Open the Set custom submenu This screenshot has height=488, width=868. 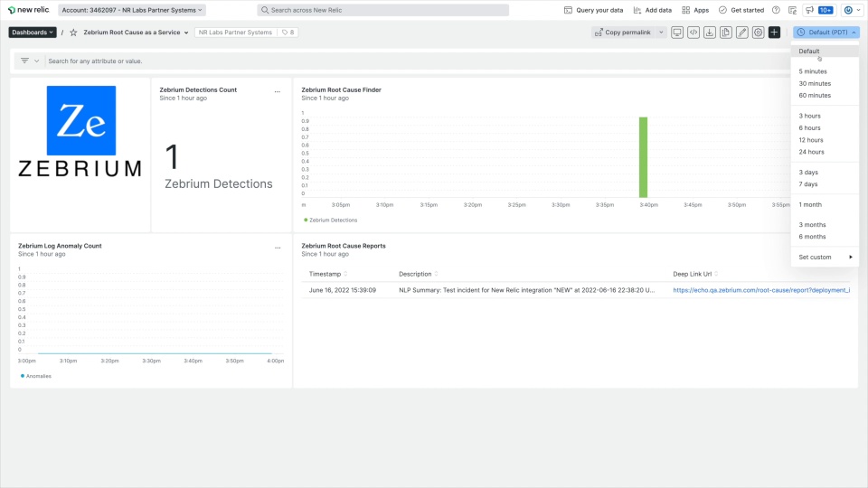[x=825, y=258]
